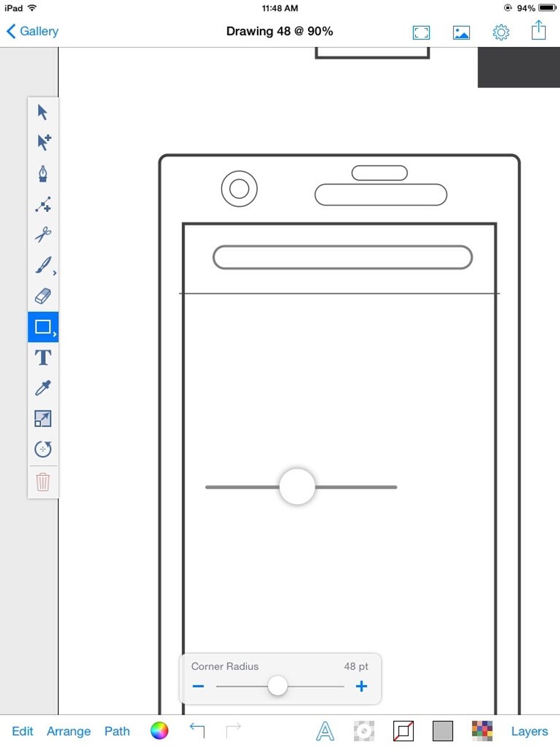Return to Gallery
The width and height of the screenshot is (560, 747).
tap(32, 31)
